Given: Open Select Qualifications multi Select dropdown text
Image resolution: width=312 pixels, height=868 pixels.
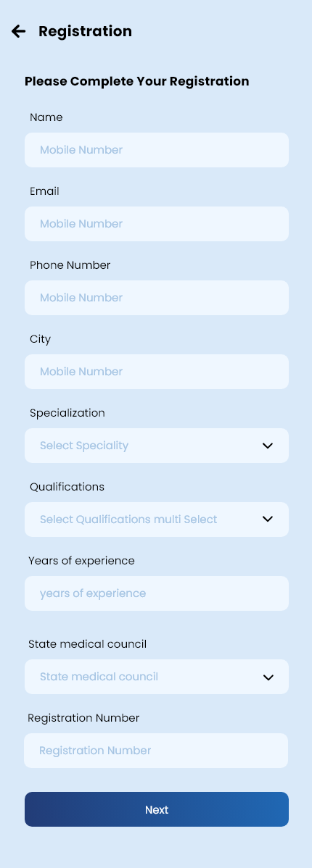Looking at the screenshot, I should (128, 519).
